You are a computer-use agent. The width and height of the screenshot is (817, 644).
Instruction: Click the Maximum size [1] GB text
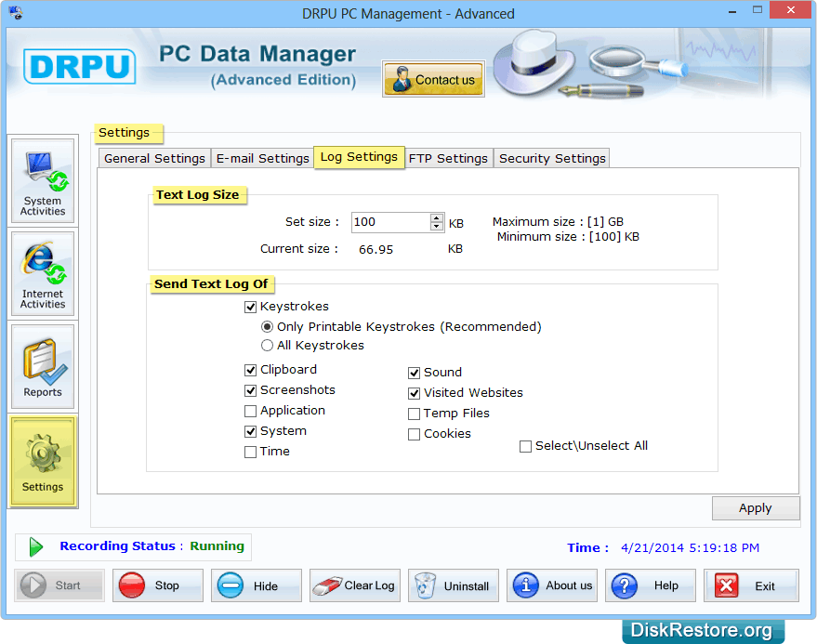click(x=558, y=222)
